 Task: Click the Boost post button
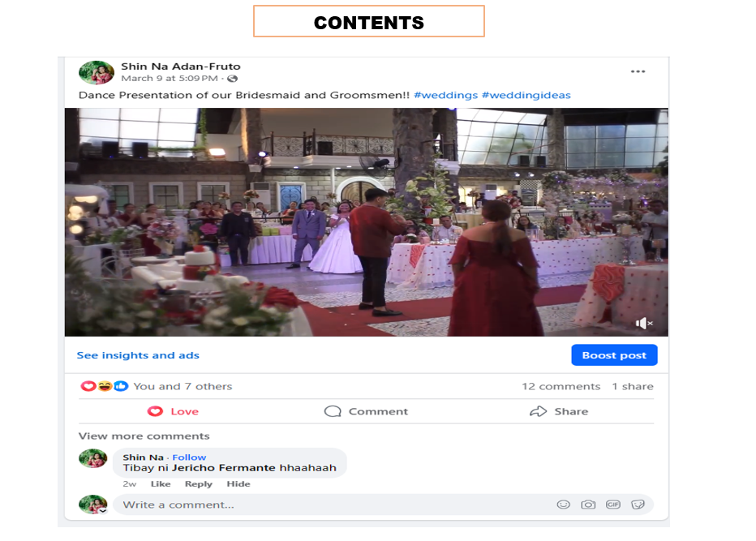point(614,355)
